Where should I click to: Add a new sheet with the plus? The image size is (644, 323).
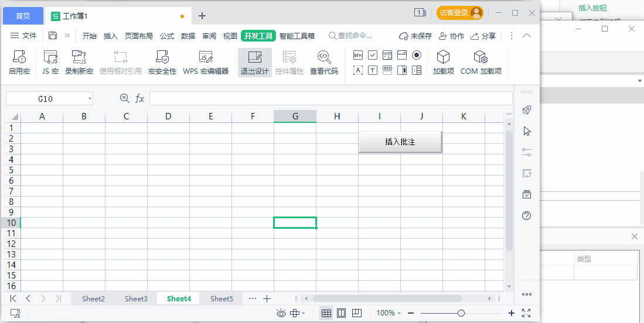pos(267,299)
